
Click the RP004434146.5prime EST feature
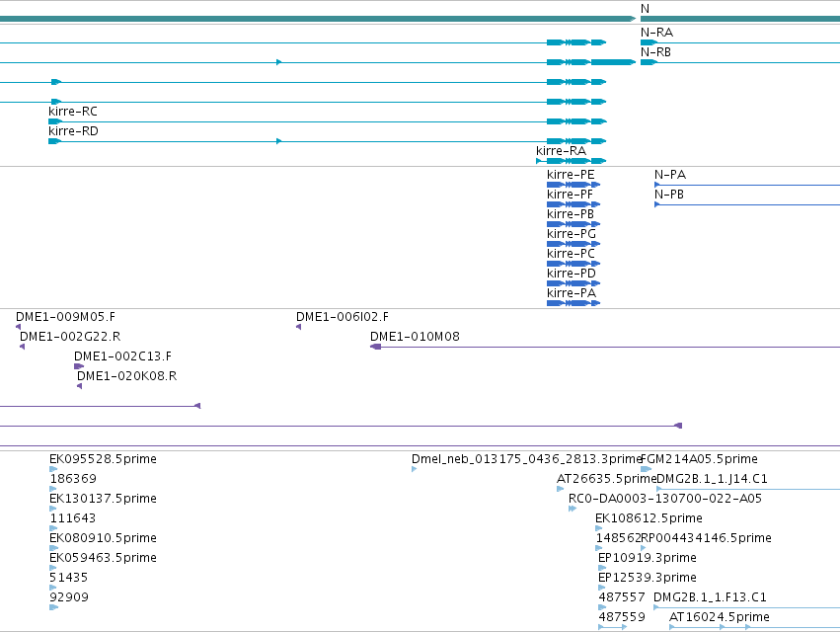point(706,538)
